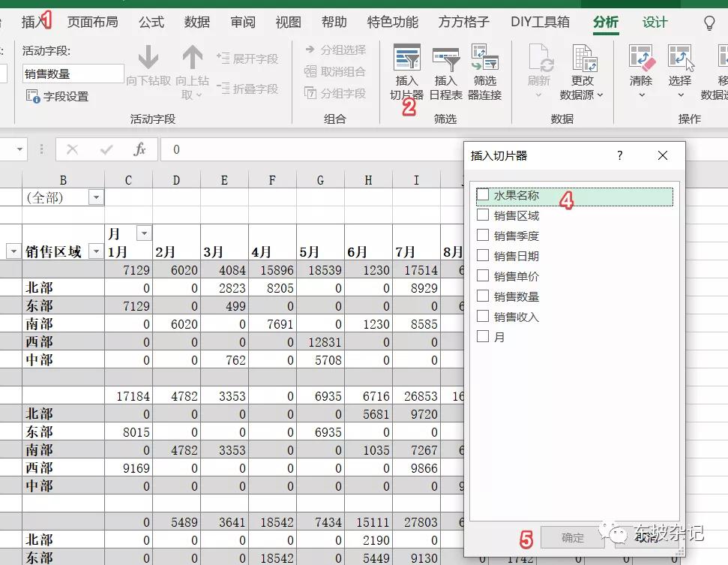Viewport: 728px width, 565px height.
Task: Open the (全部) report filter dropdown
Action: pyautogui.click(x=95, y=197)
